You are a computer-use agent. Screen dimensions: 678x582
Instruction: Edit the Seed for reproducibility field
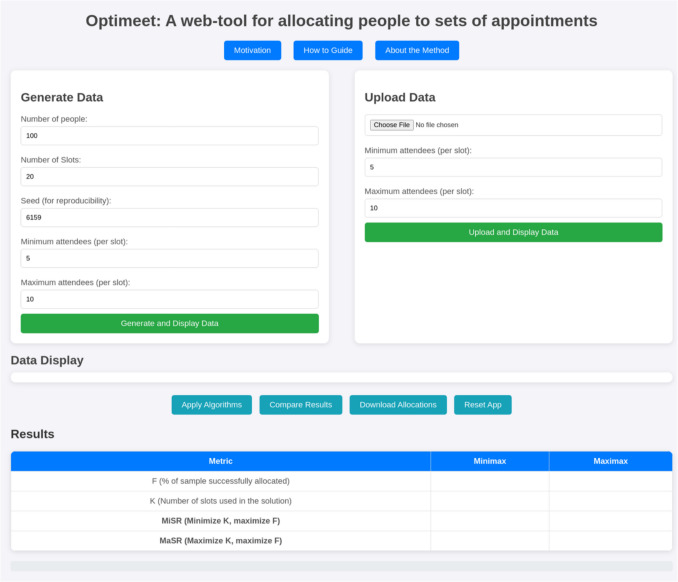tap(169, 217)
